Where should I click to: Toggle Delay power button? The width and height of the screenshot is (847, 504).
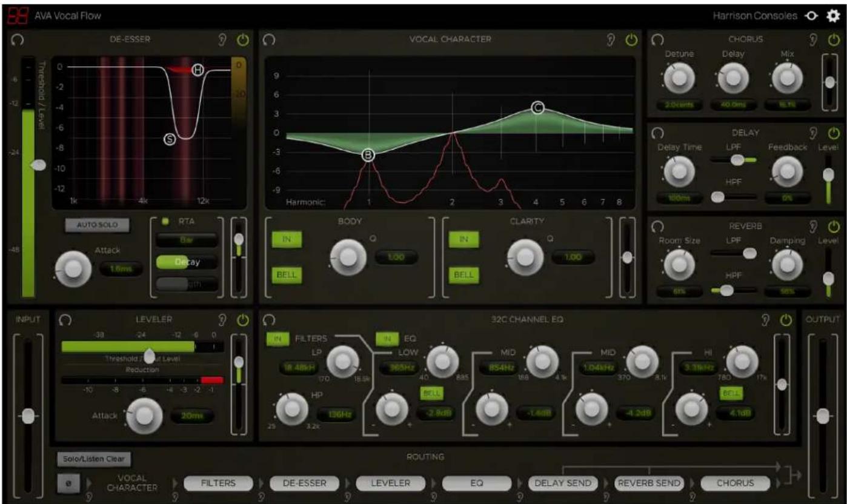(834, 132)
